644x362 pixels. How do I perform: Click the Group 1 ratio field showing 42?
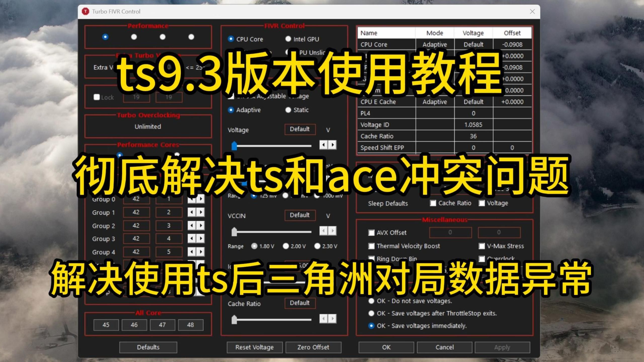136,212
